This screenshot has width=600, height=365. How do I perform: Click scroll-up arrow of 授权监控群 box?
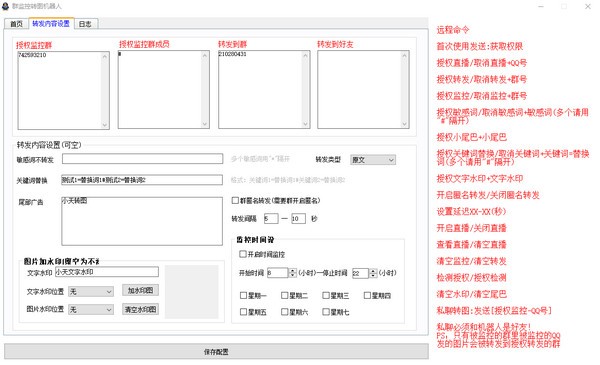[x=105, y=57]
